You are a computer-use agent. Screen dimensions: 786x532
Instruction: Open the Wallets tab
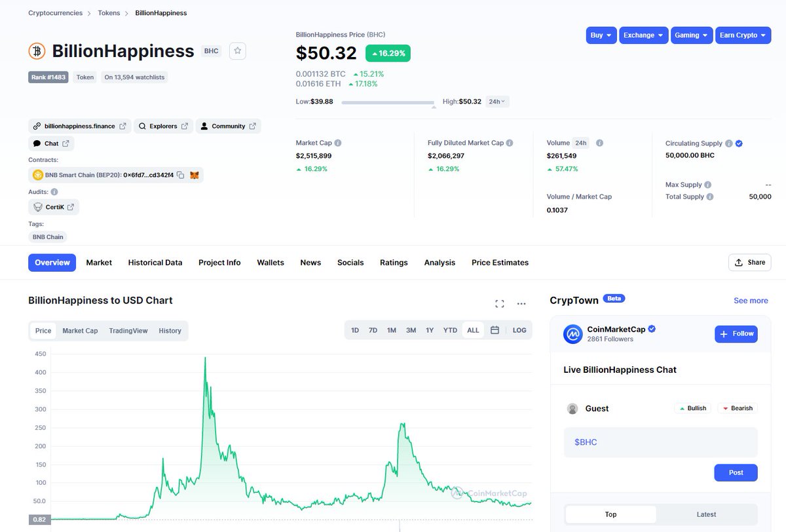click(271, 263)
